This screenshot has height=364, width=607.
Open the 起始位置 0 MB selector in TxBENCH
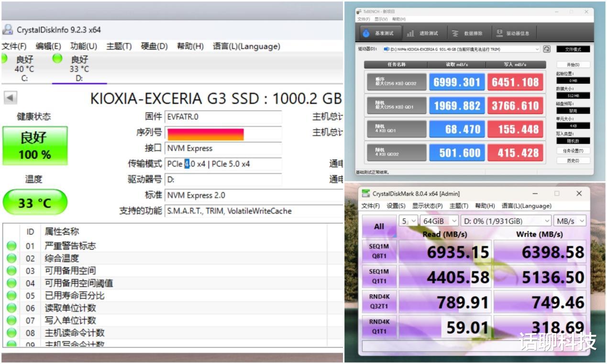tap(573, 81)
